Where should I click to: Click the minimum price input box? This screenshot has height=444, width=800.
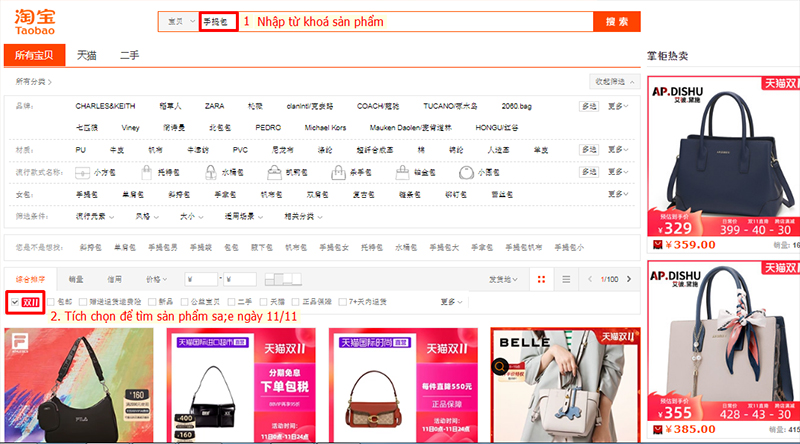coord(201,279)
